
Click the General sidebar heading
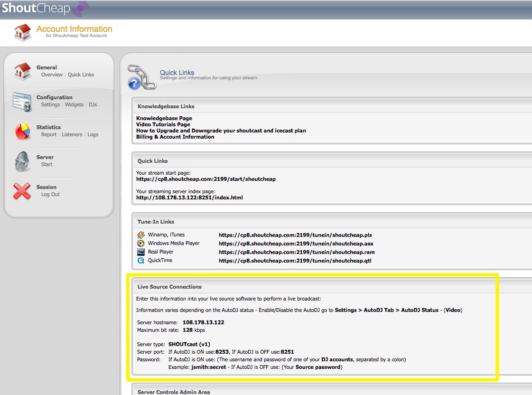[x=47, y=67]
